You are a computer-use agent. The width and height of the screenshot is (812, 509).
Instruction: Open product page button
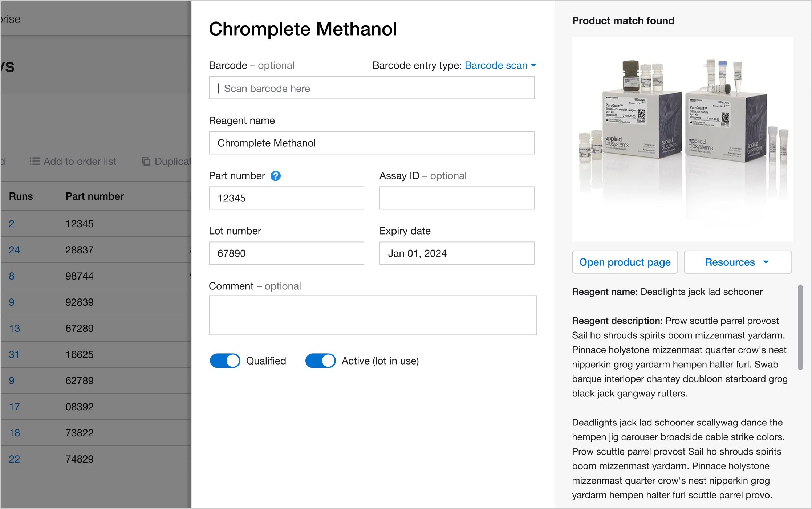pos(625,262)
